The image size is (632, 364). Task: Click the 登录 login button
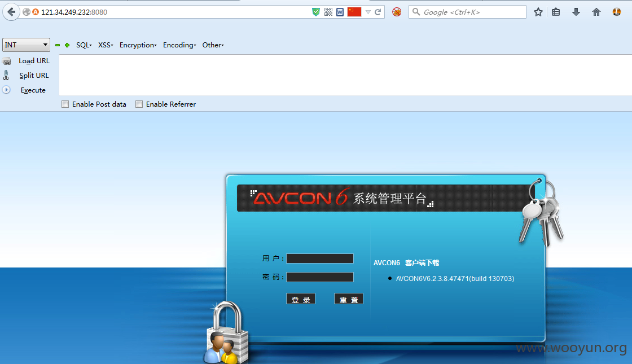tap(301, 299)
